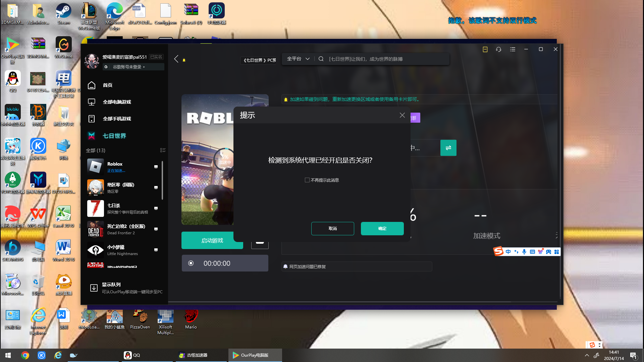Viewport: 644px width, 362px height.
Task: Open 酷狗音乐 desktop icon
Action: (x=38, y=149)
